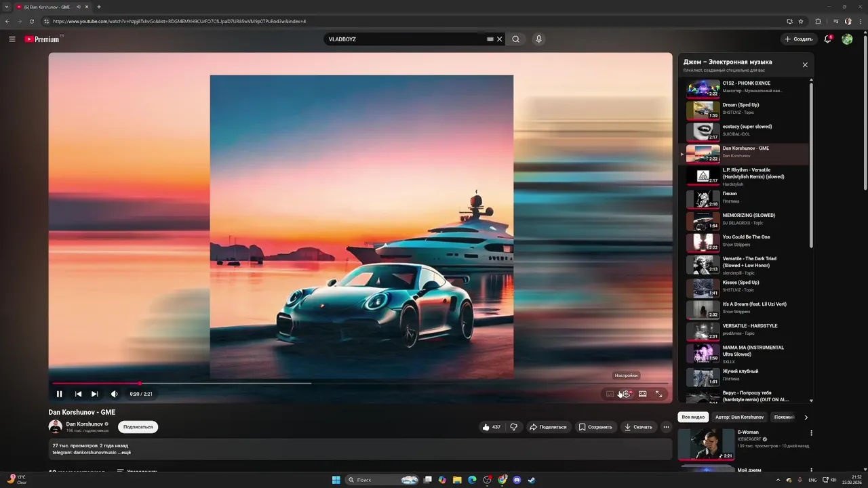Switch to theater mode view

tap(642, 394)
